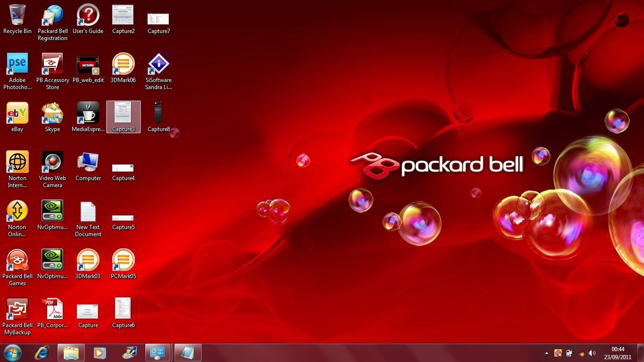Open Packard Bell MyBackup shortcut
Screen dimensions: 644x362
pyautogui.click(x=17, y=317)
